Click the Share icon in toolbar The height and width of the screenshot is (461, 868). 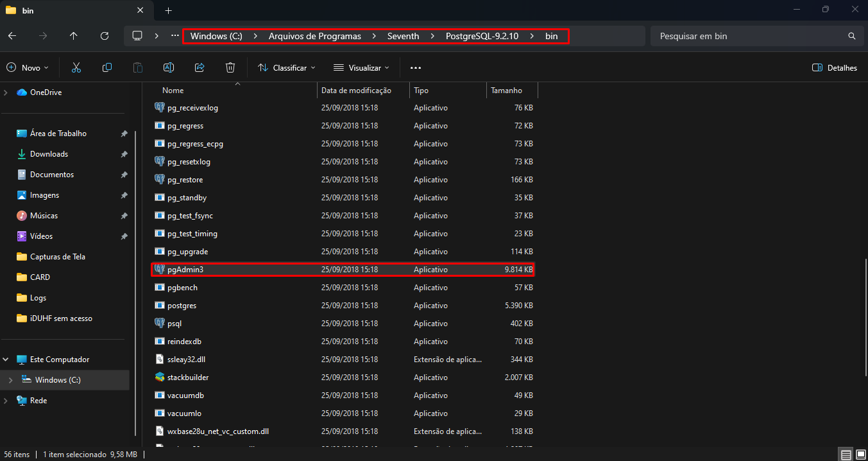click(x=200, y=67)
